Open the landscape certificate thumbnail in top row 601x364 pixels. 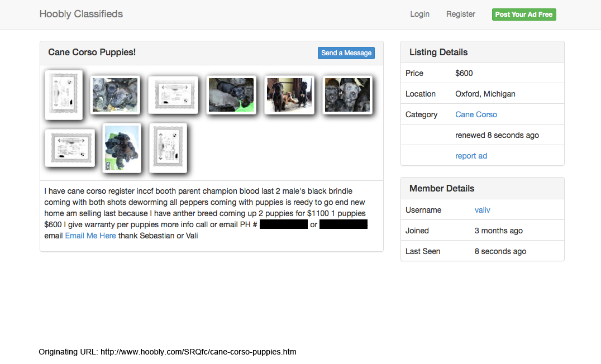(x=173, y=95)
